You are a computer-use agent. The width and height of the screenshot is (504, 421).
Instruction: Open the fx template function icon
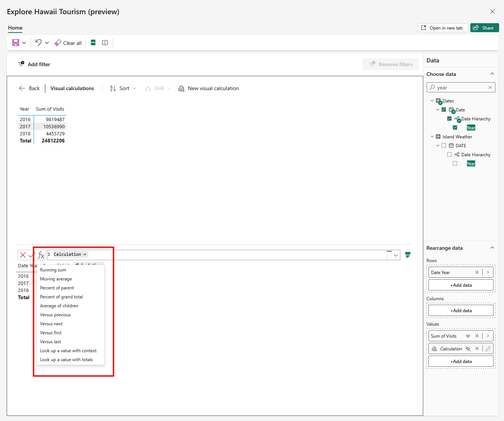pos(41,255)
